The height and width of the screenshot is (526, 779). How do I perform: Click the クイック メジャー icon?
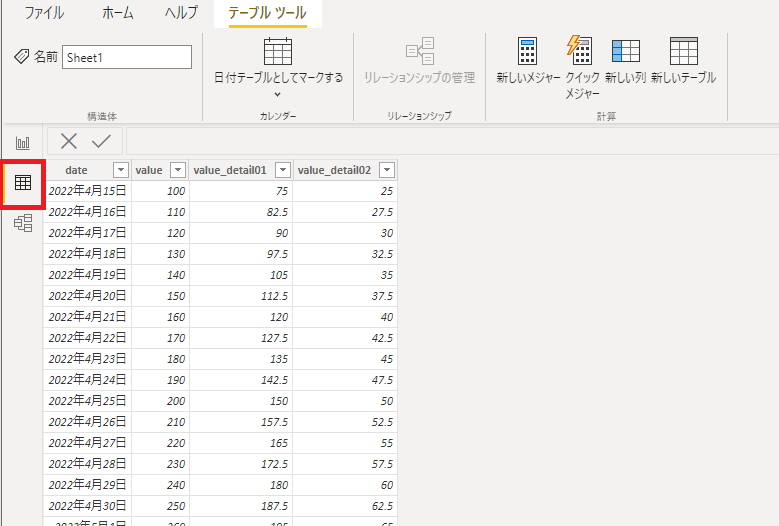coord(579,50)
